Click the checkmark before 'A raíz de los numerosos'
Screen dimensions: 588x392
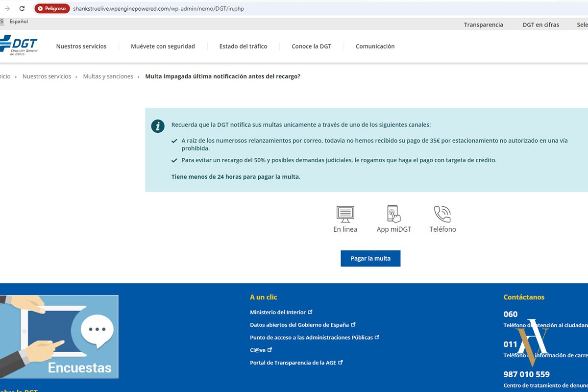click(x=174, y=141)
